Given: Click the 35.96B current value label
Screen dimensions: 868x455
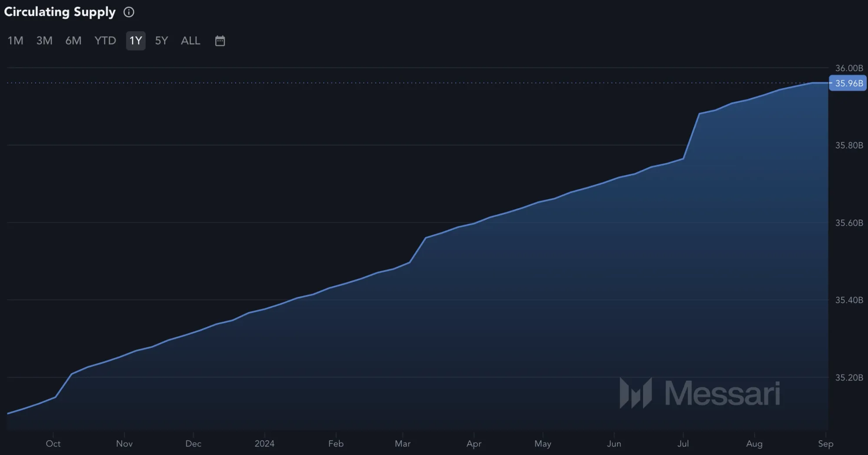Looking at the screenshot, I should point(848,83).
